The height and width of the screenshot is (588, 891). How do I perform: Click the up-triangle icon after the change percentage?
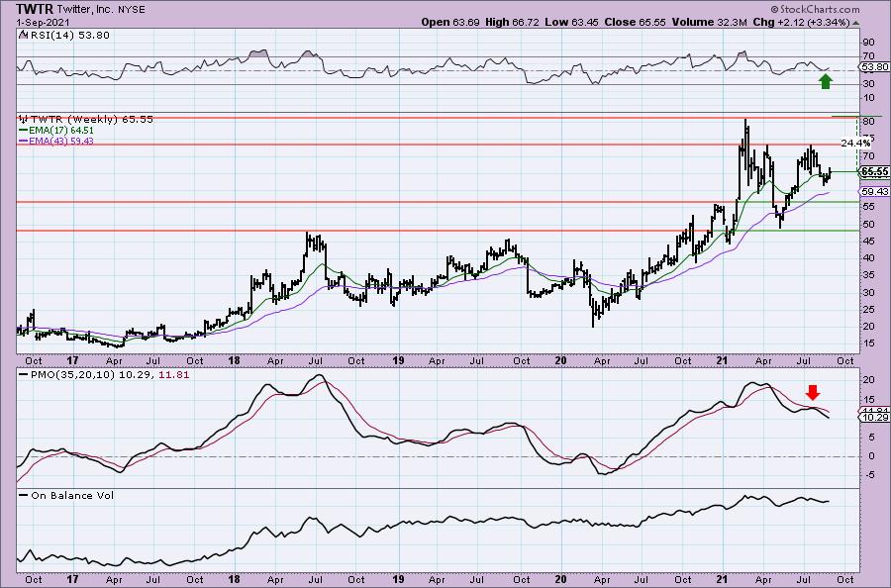tap(856, 23)
